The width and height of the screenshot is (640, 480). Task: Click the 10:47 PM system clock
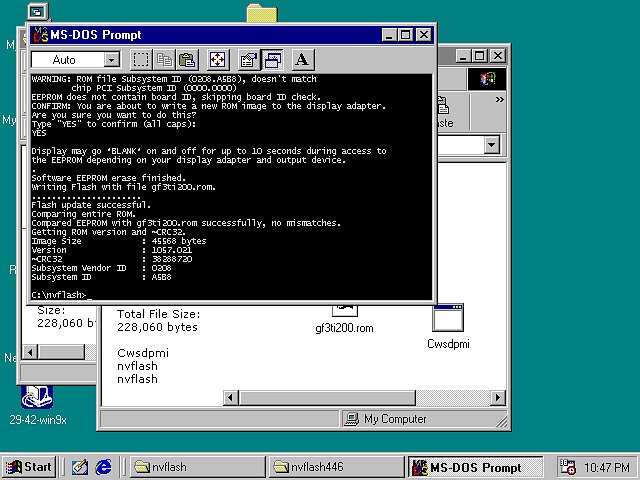click(x=607, y=467)
